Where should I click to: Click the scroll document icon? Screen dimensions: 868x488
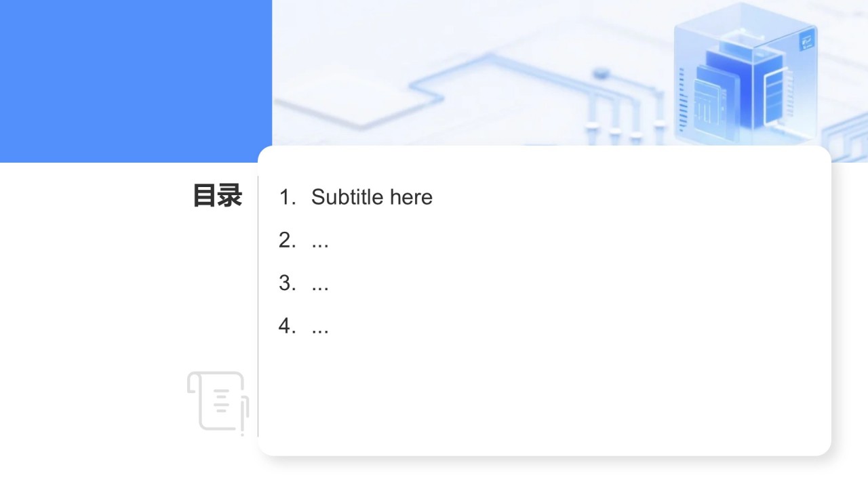pos(218,401)
